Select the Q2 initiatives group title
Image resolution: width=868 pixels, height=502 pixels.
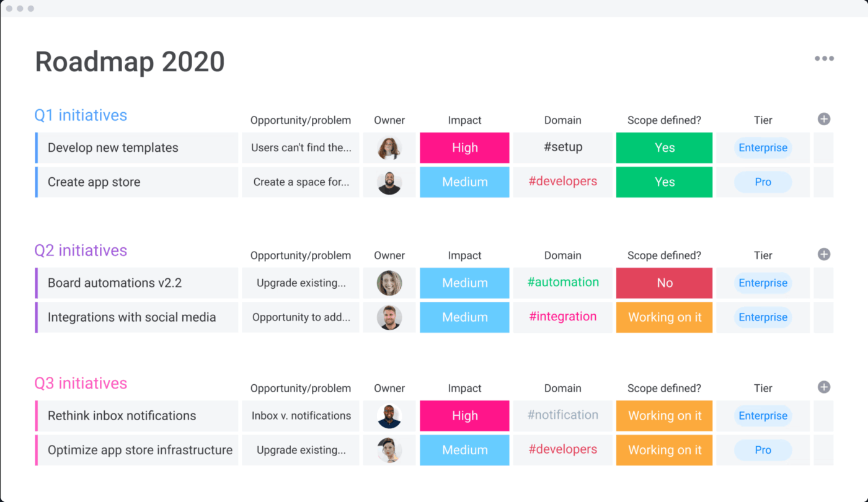pyautogui.click(x=81, y=250)
